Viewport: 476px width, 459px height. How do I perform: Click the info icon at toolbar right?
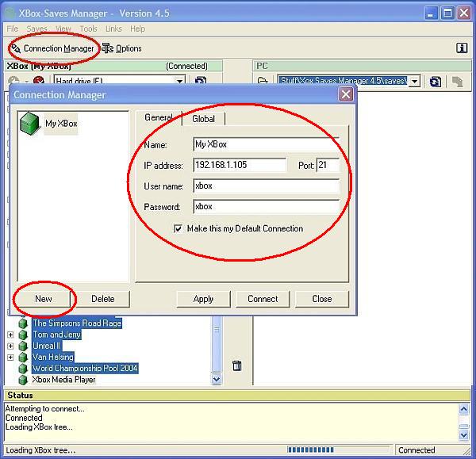[462, 48]
